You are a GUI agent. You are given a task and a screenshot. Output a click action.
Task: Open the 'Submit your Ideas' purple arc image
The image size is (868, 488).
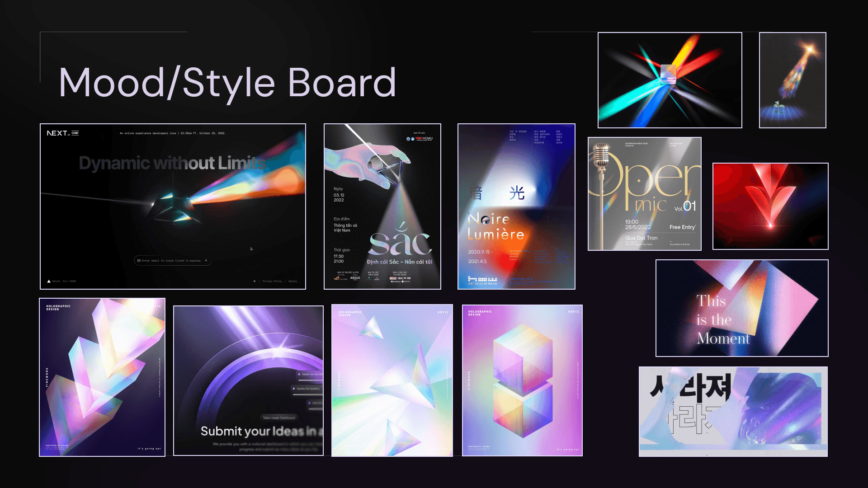(248, 380)
